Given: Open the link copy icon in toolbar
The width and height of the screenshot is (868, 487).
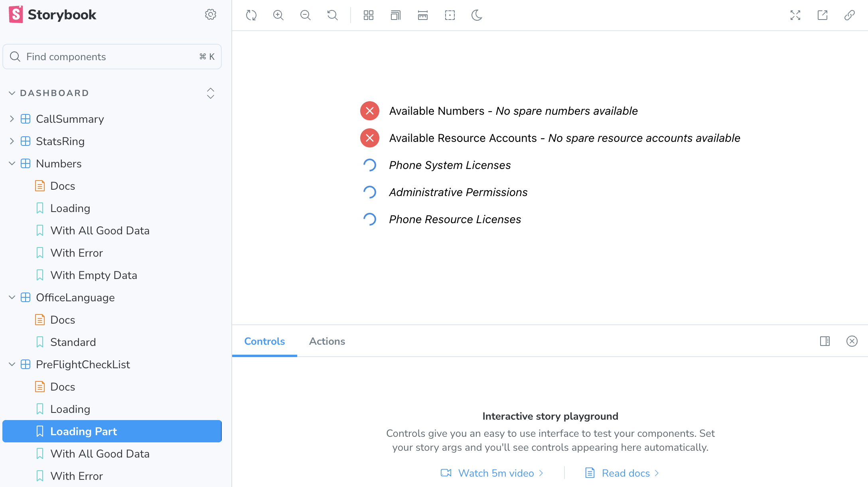Looking at the screenshot, I should tap(849, 15).
